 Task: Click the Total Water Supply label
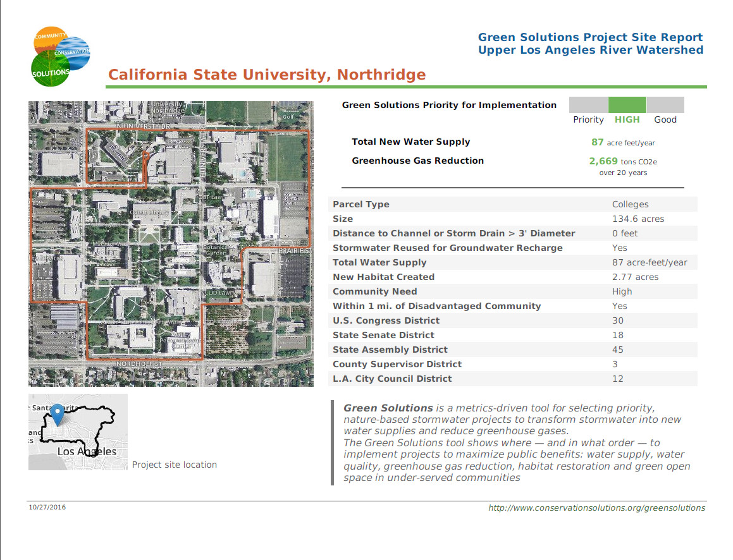[x=379, y=262]
